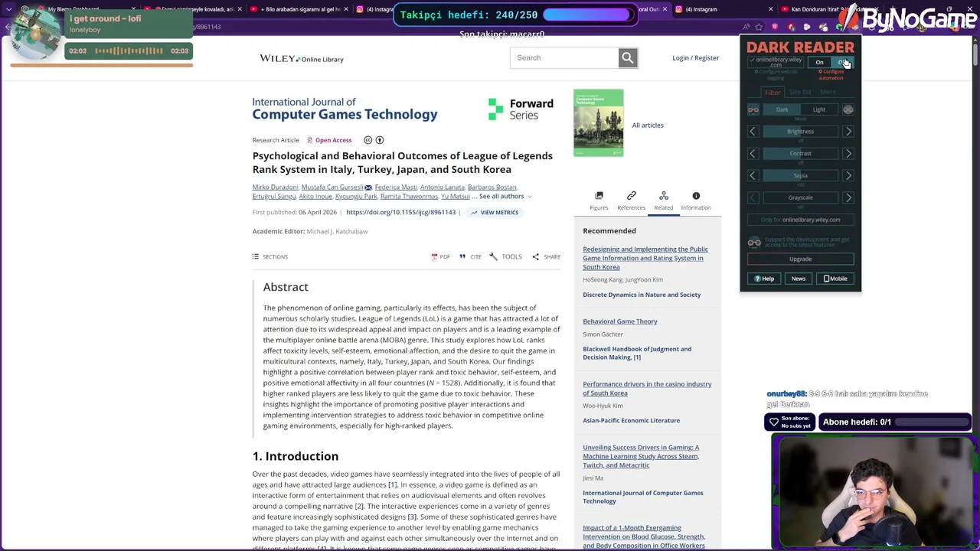
Task: Click the journal cover thumbnail
Action: pos(599,123)
